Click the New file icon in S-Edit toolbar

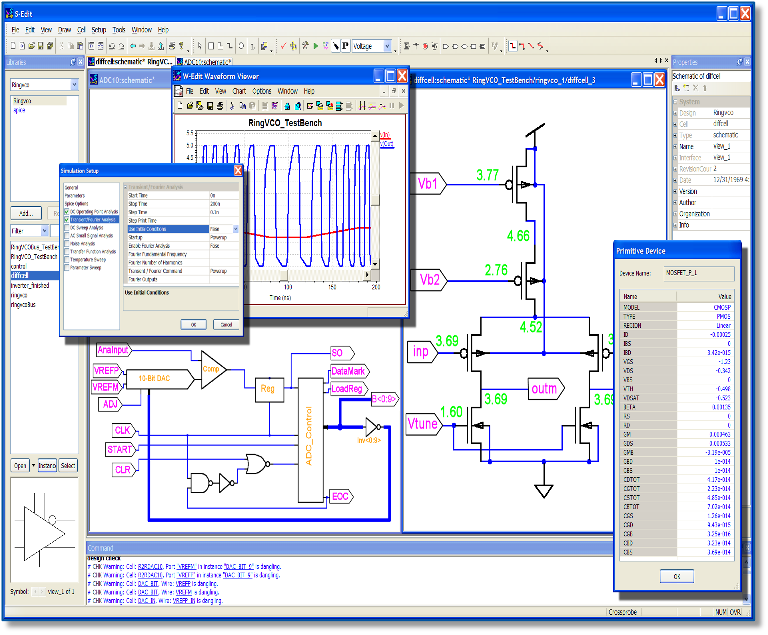tap(13, 46)
